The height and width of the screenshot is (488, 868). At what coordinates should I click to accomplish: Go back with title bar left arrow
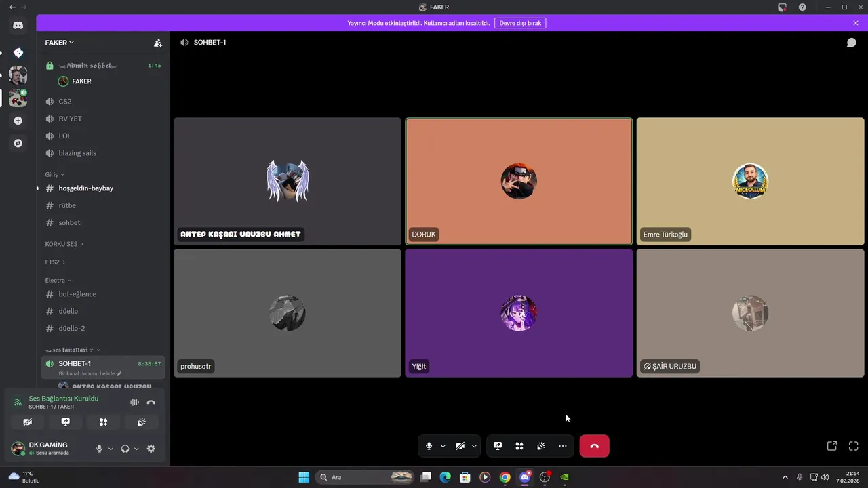(12, 7)
